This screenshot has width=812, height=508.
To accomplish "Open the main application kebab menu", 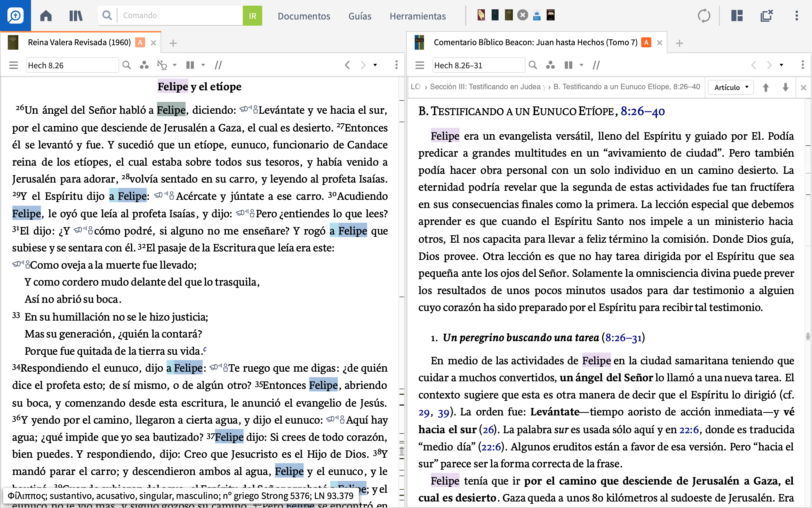I will click(x=796, y=16).
